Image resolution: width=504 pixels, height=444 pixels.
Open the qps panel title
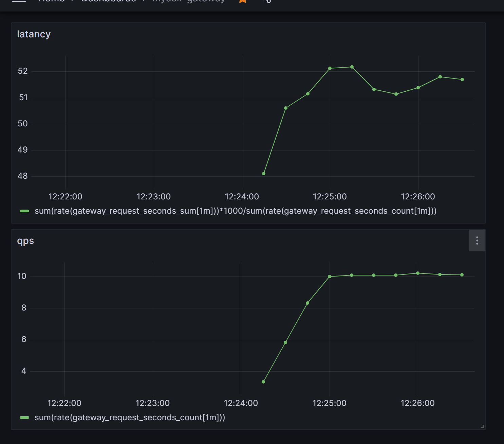click(25, 241)
